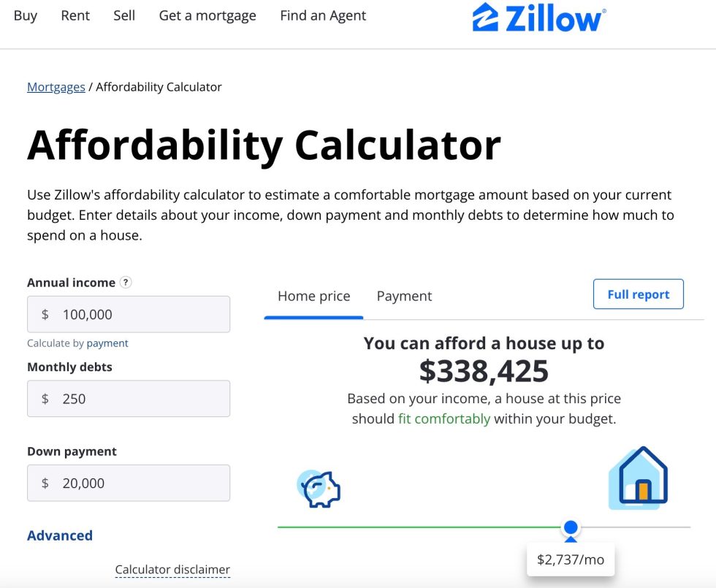Click the Annual income help question-mark icon
Image resolution: width=716 pixels, height=588 pixels.
pos(126,283)
